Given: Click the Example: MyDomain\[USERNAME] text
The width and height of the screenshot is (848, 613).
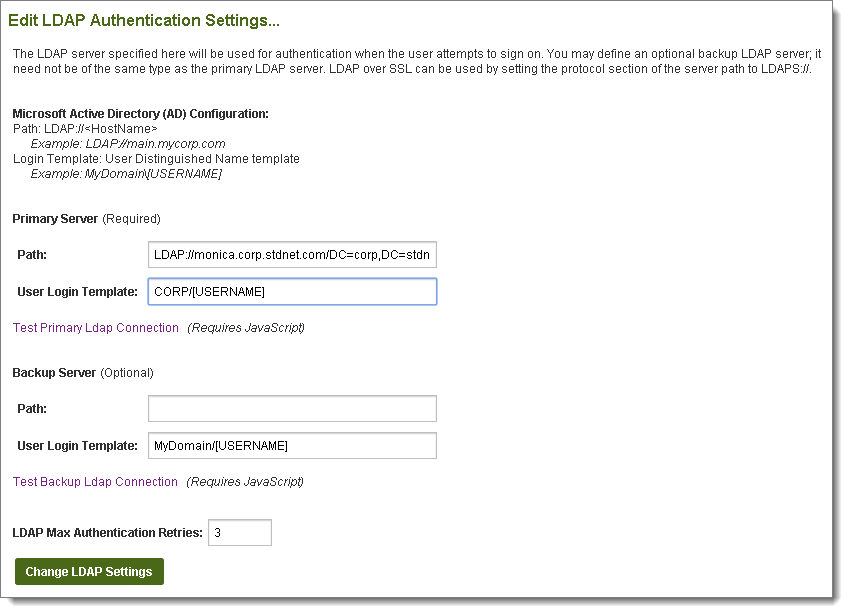Looking at the screenshot, I should pos(126,174).
